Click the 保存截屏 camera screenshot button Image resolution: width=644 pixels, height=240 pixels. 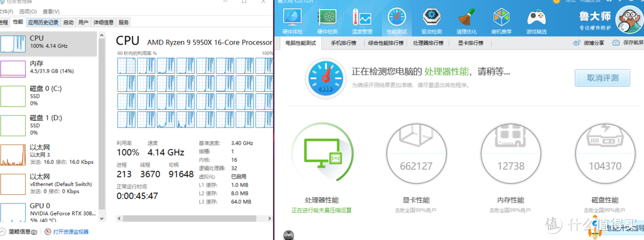(x=627, y=43)
